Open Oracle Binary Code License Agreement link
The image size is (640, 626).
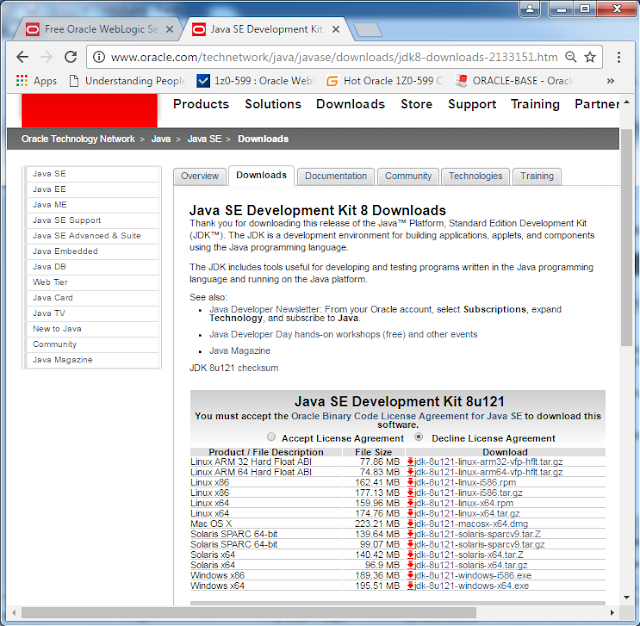407,416
